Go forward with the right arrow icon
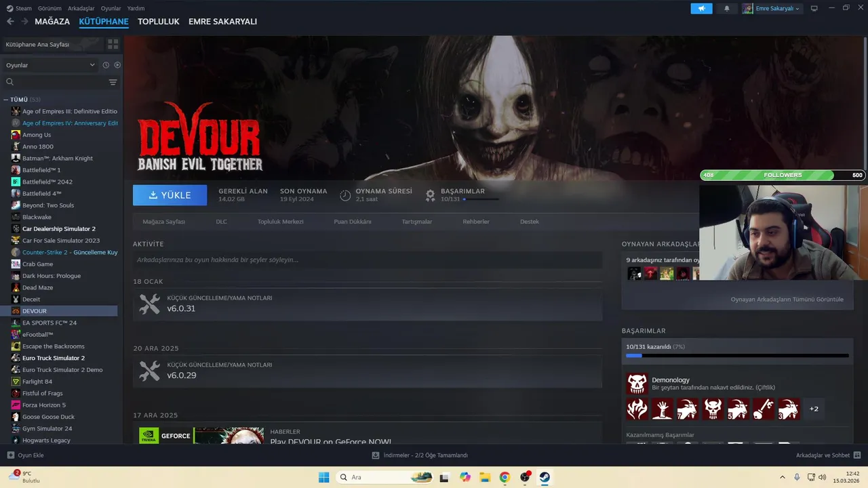Image resolution: width=868 pixels, height=488 pixels. tap(24, 22)
